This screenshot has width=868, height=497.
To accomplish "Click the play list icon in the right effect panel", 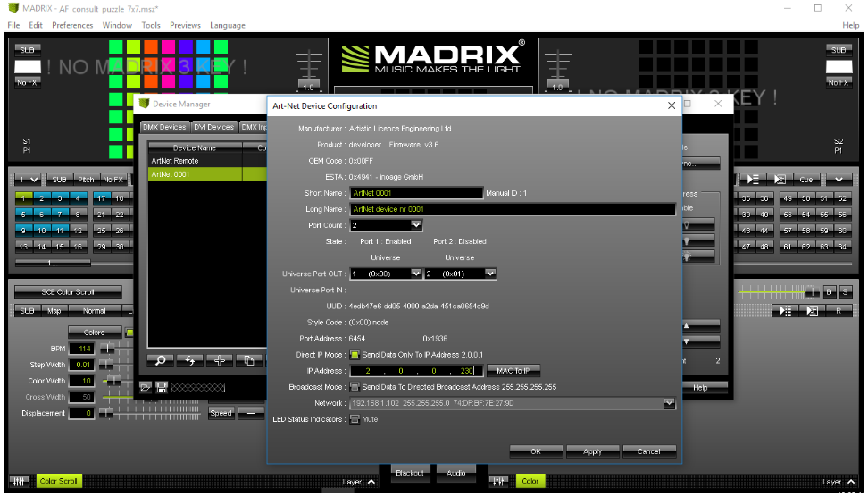I will pyautogui.click(x=785, y=311).
